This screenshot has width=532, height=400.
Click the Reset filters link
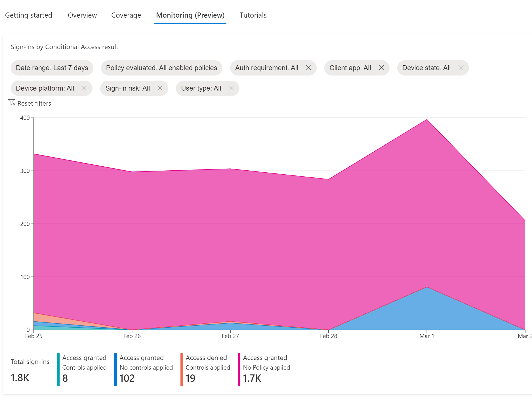[x=34, y=104]
